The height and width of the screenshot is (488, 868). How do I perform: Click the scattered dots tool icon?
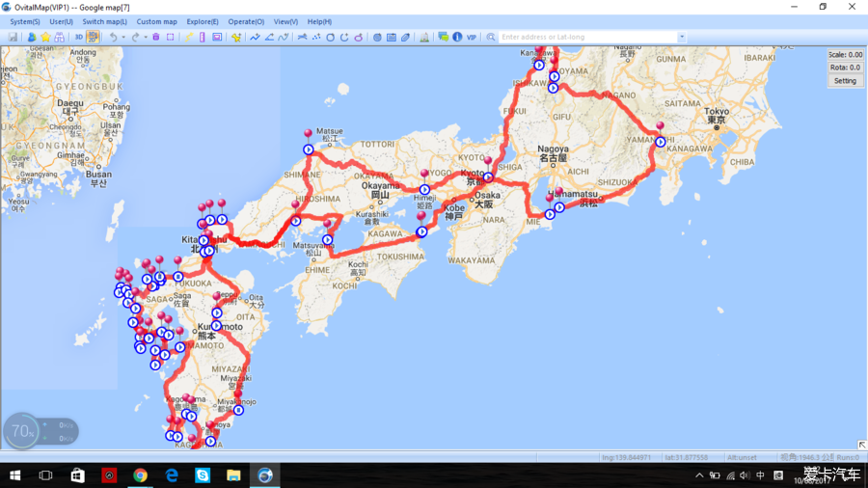pos(316,37)
